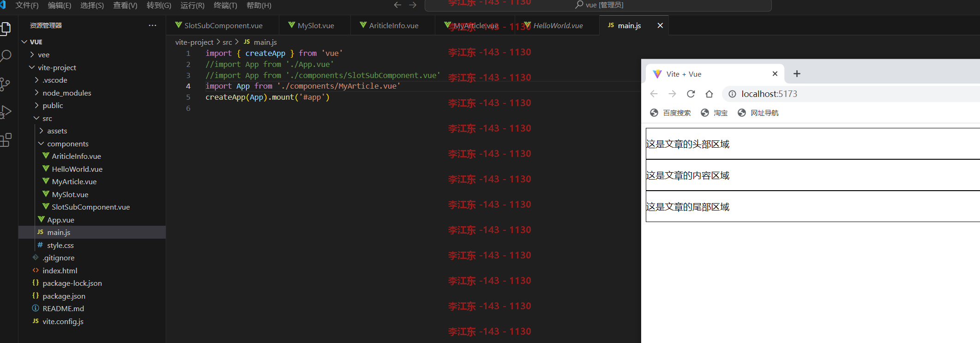The height and width of the screenshot is (343, 980).
Task: Open the 编辑(E) menu
Action: point(60,6)
